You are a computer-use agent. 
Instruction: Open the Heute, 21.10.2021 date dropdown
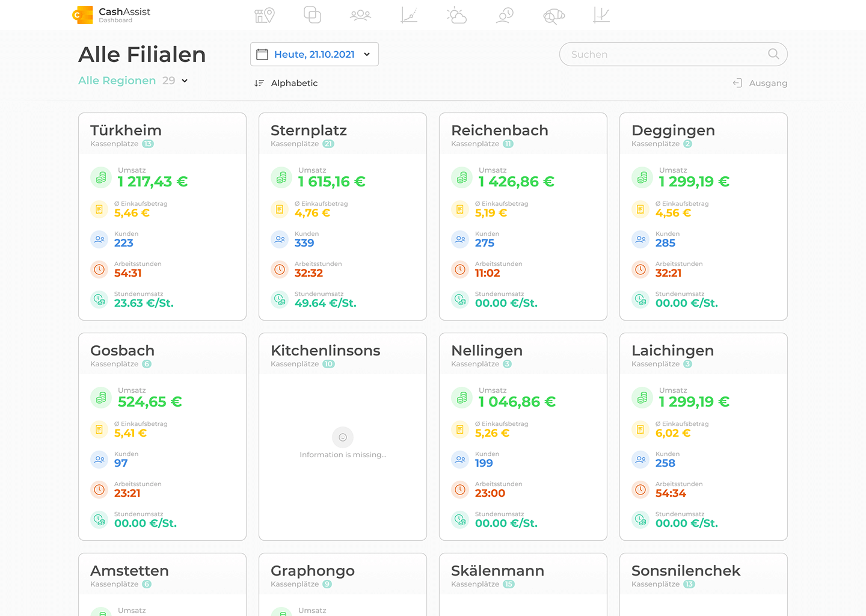[315, 54]
